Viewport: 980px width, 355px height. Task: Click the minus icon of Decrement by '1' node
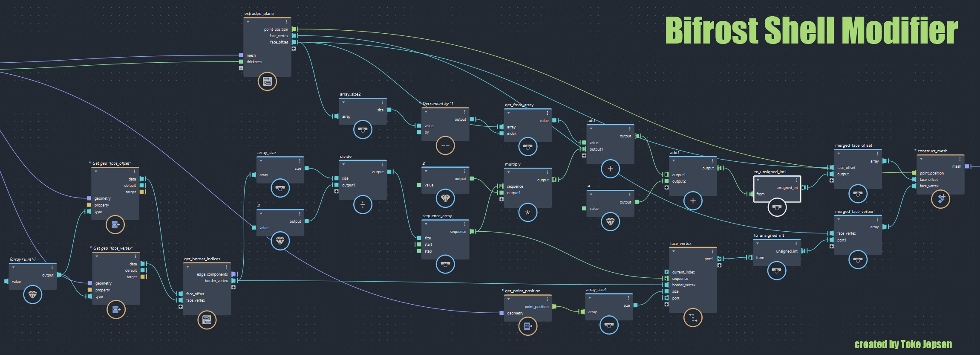[x=445, y=145]
